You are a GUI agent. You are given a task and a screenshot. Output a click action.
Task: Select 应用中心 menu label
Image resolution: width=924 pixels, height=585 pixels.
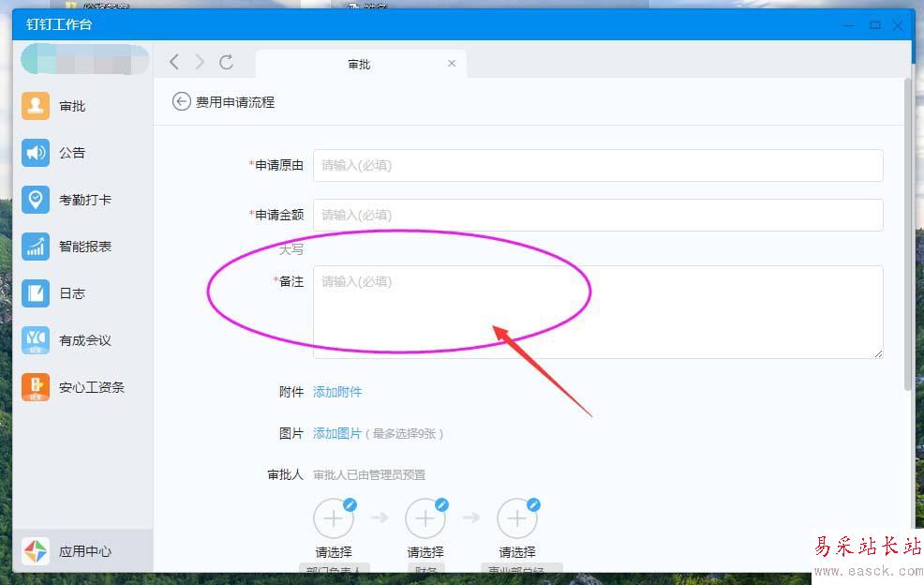pyautogui.click(x=85, y=551)
